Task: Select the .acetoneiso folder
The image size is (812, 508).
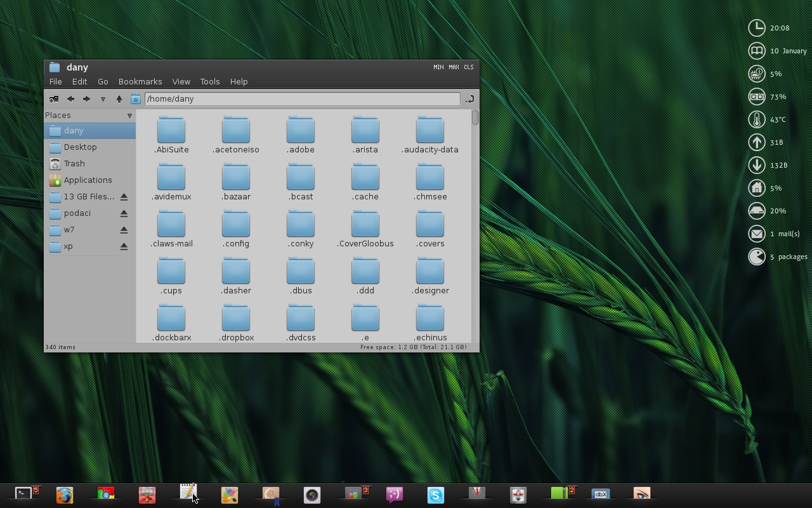Action: pyautogui.click(x=236, y=135)
